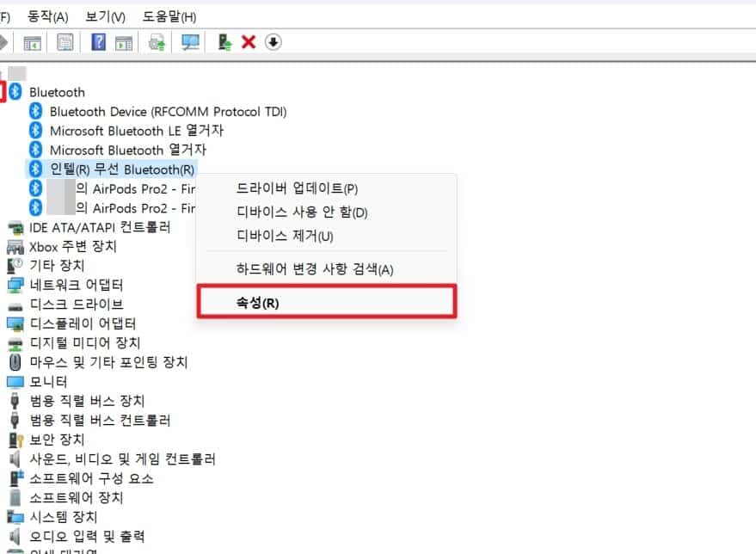This screenshot has height=554, width=756.
Task: Collapse the Bluetooth category node
Action: (3, 92)
